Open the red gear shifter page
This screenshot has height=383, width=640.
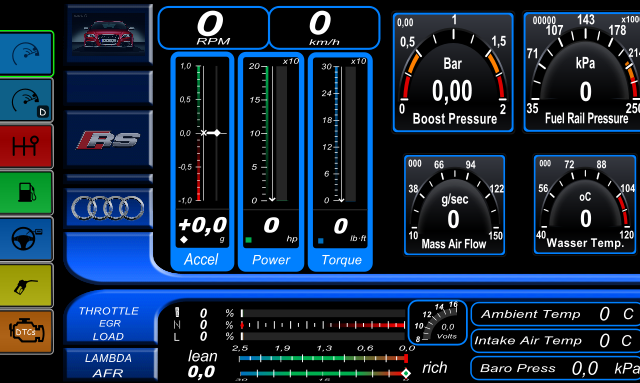[x=26, y=147]
